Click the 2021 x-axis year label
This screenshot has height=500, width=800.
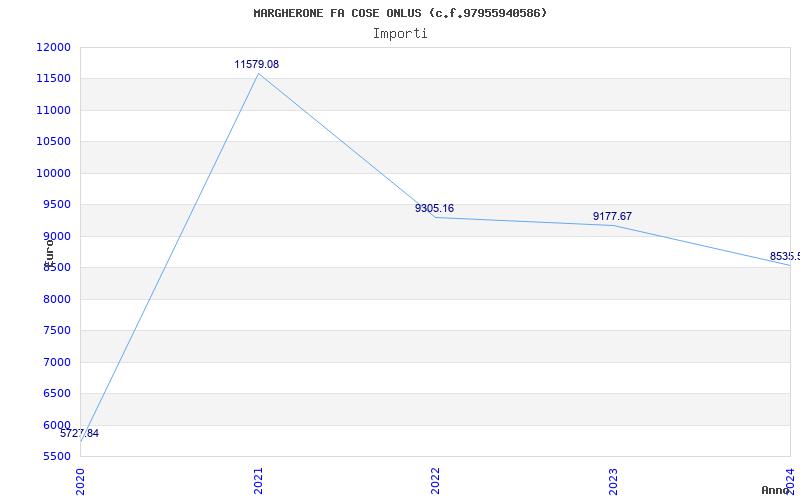point(258,481)
